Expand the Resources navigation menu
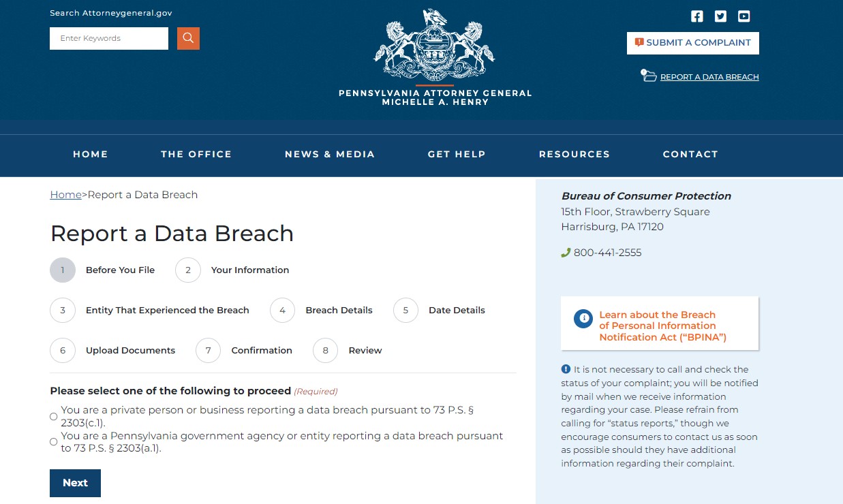This screenshot has width=843, height=504. [574, 154]
